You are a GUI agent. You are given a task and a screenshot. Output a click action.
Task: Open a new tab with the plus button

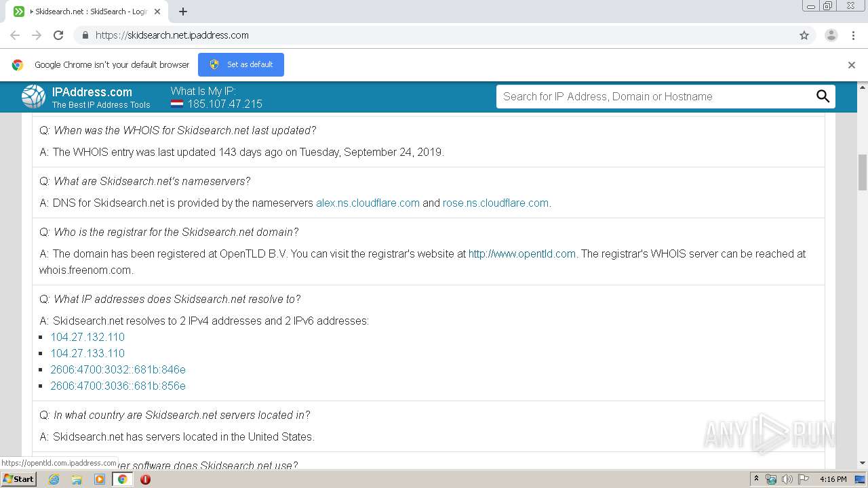click(x=183, y=12)
